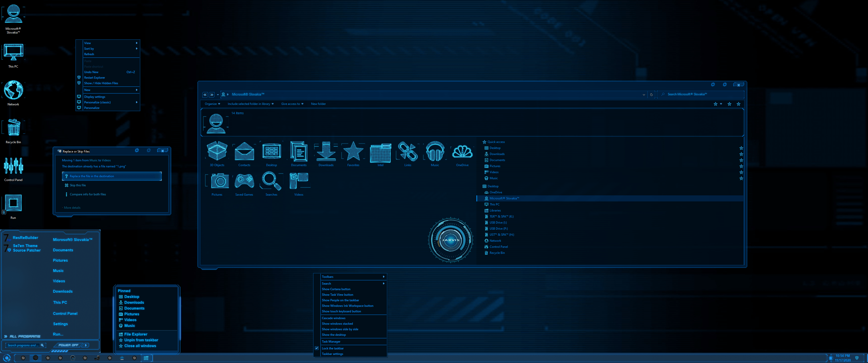868x363 pixels.
Task: Click More details in Replace or Skip Files
Action: point(72,207)
